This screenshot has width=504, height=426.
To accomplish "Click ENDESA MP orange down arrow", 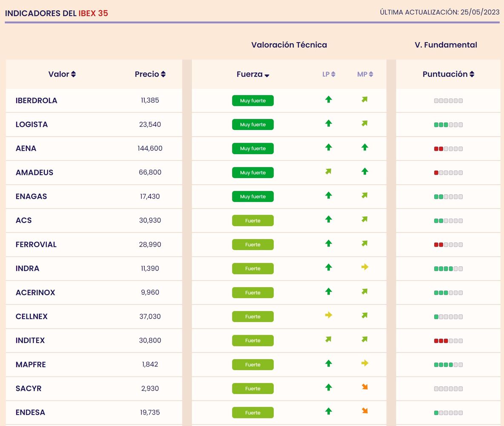I will [x=364, y=411].
